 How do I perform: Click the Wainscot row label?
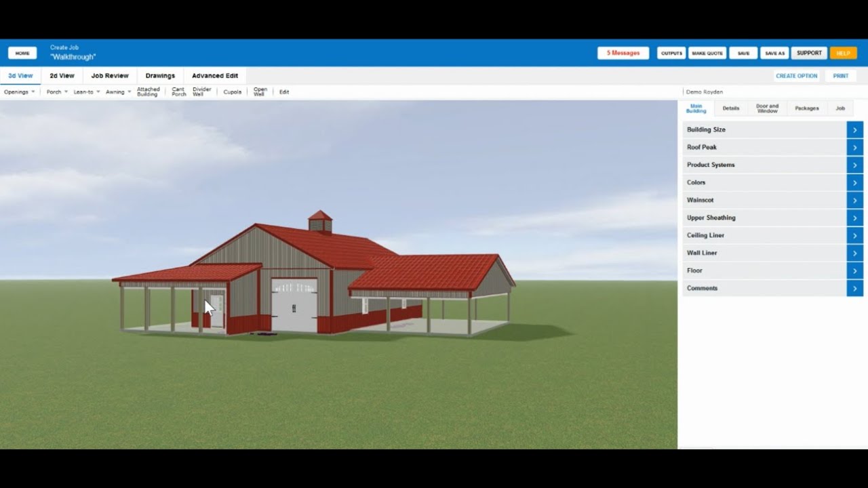point(700,200)
